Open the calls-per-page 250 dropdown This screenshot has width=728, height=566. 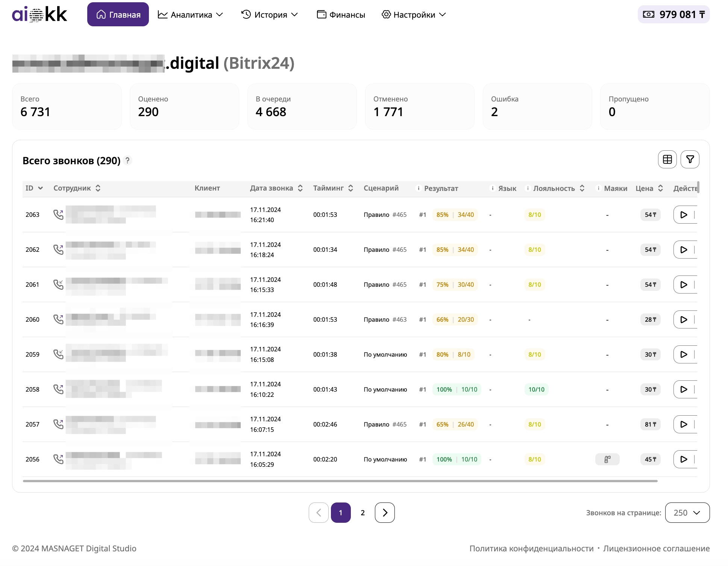[x=687, y=513]
